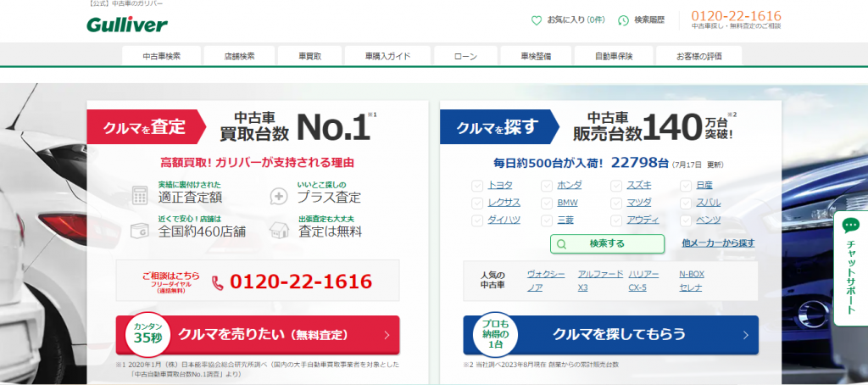This screenshot has height=385, width=868.
Task: Click the blue クルマを探す banner label
Action: tap(500, 127)
